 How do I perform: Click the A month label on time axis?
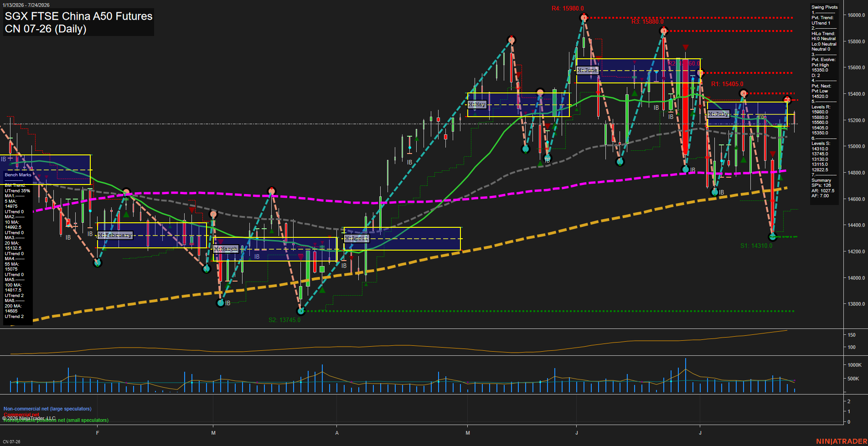pyautogui.click(x=337, y=433)
